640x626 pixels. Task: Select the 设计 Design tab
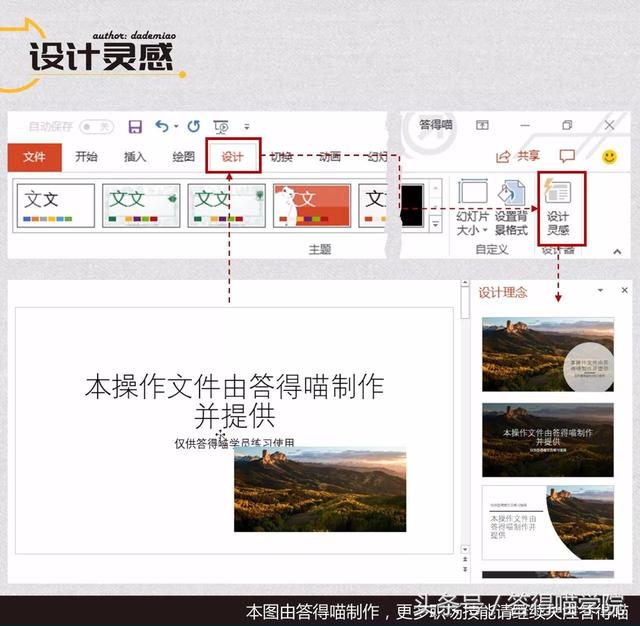pos(233,157)
